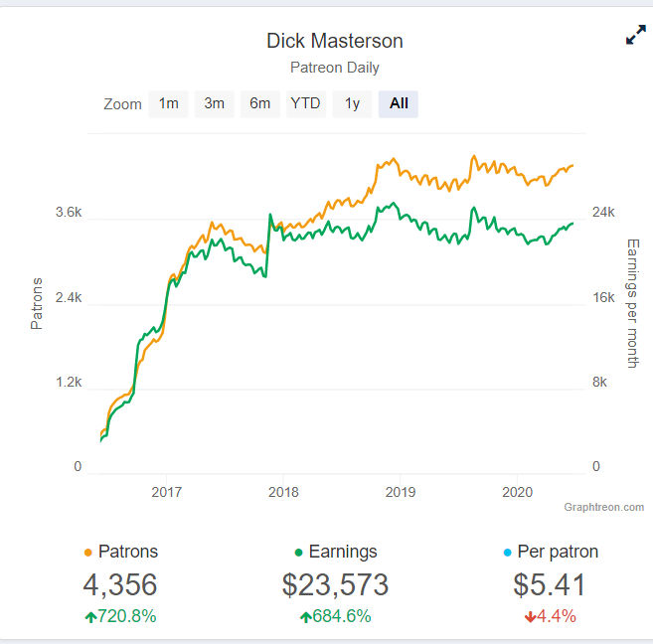
Task: Open the Graphtreon.com credit link
Action: click(x=604, y=507)
